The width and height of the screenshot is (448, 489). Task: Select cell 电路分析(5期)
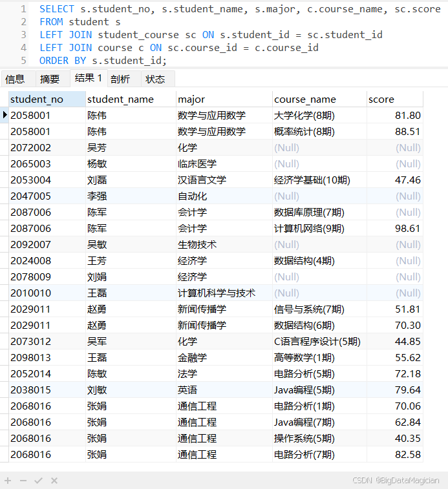319,374
